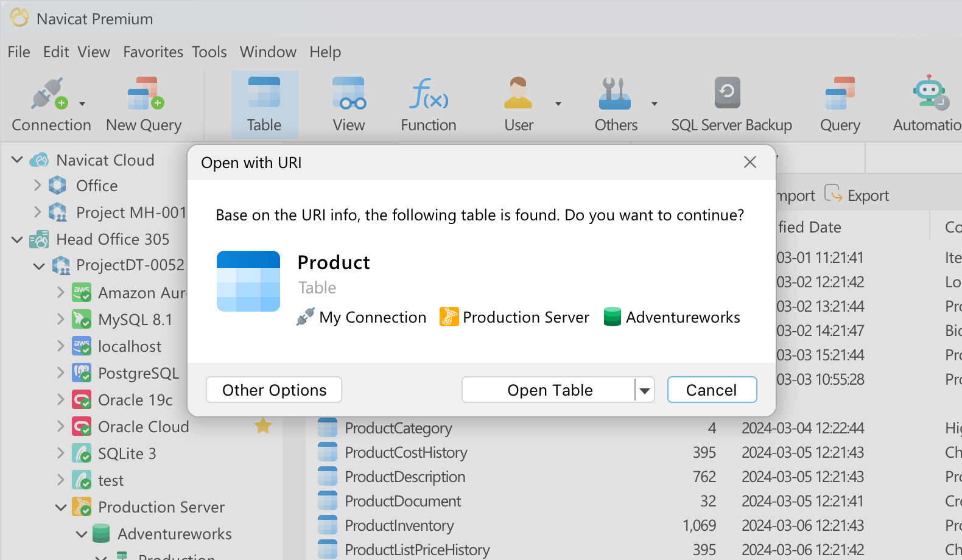Click the User toolbar icon
The height and width of the screenshot is (560, 962).
(518, 94)
